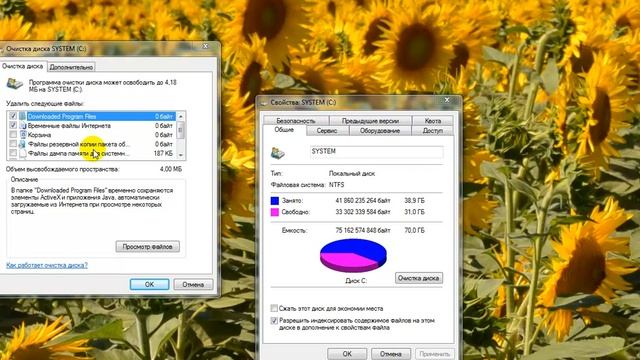
Task: Confirm with OK in Disk Cleanup window
Action: 149,284
